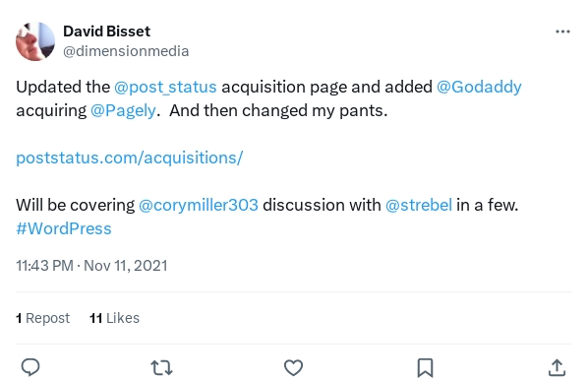Open the share upload icon
The height and width of the screenshot is (381, 588).
coord(557,367)
